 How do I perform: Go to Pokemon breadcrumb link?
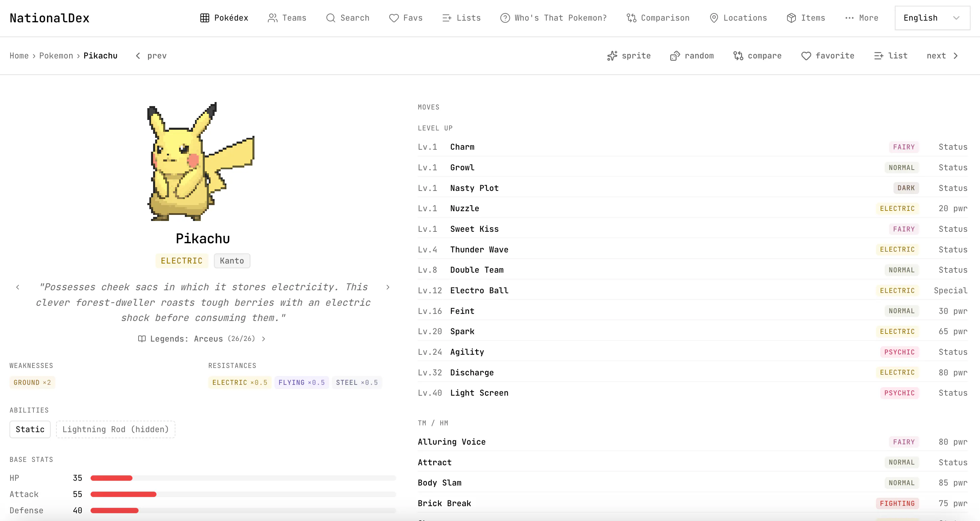(56, 56)
